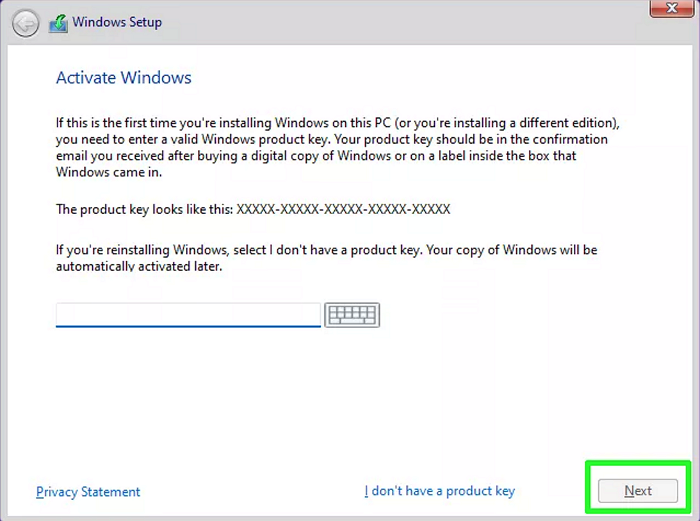Click the line starting "If you're reinstalling Windows"
The height and width of the screenshot is (521, 700).
point(326,250)
